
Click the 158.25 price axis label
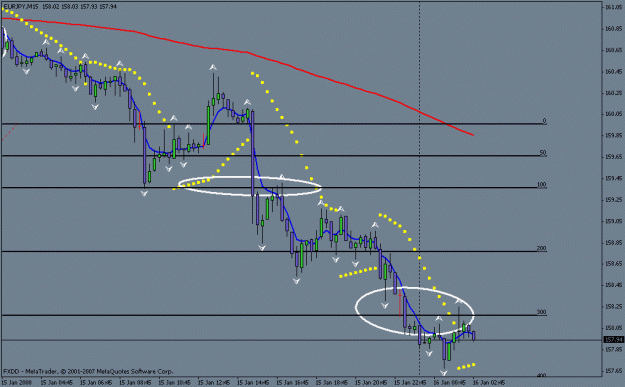click(x=614, y=306)
